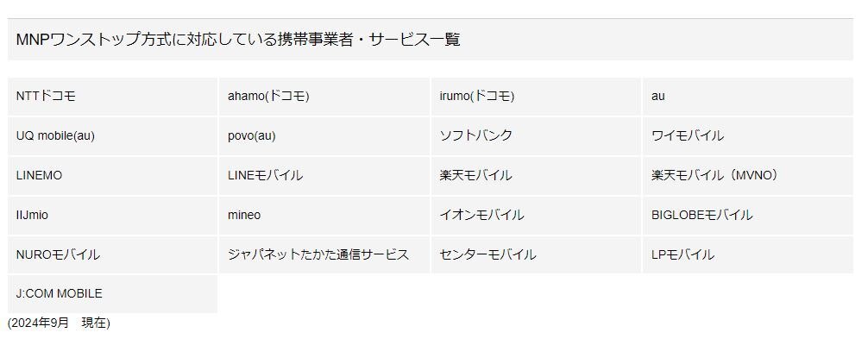
Task: Click the irumo(ドコモ) entry
Action: [536, 97]
